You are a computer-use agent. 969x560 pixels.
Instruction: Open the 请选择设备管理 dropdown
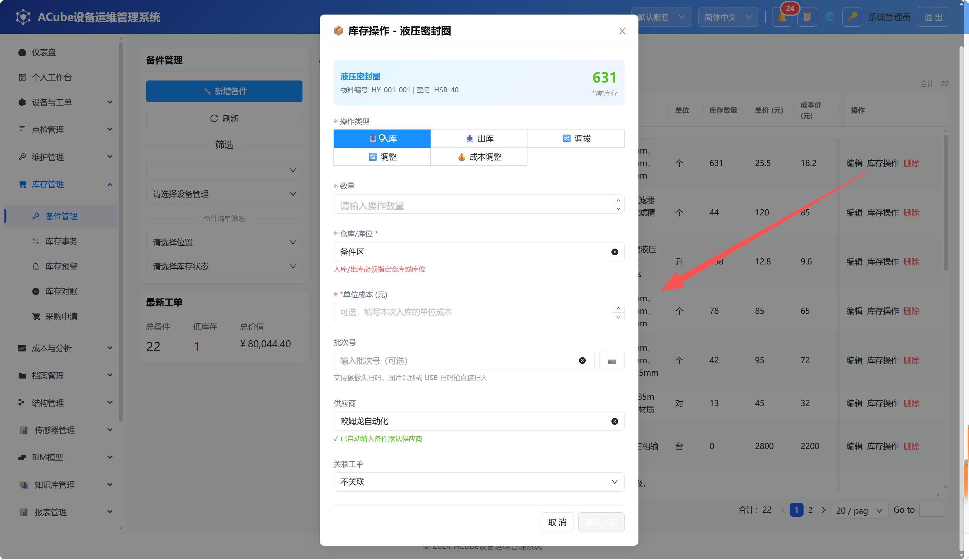[224, 194]
